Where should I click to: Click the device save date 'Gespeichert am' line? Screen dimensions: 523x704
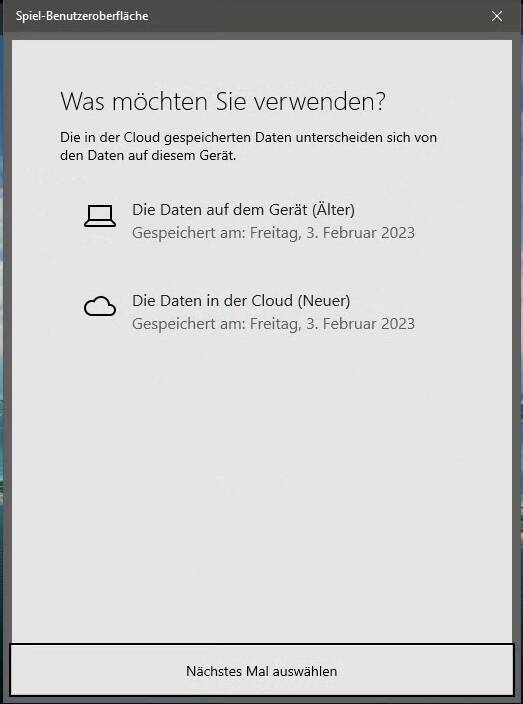273,233
